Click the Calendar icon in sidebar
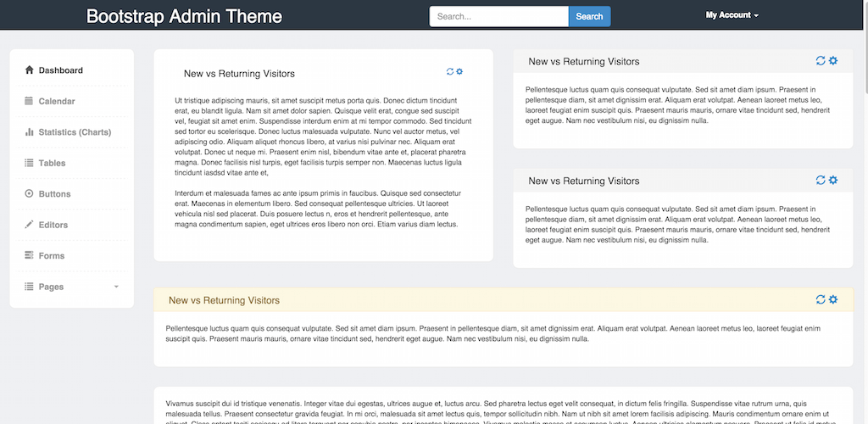The image size is (868, 424). [x=30, y=102]
